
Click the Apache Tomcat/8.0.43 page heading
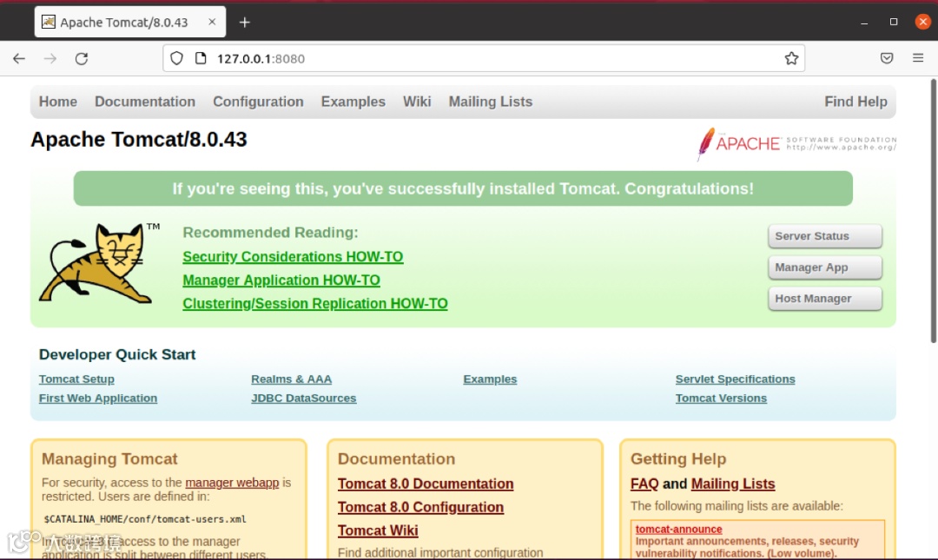[139, 140]
